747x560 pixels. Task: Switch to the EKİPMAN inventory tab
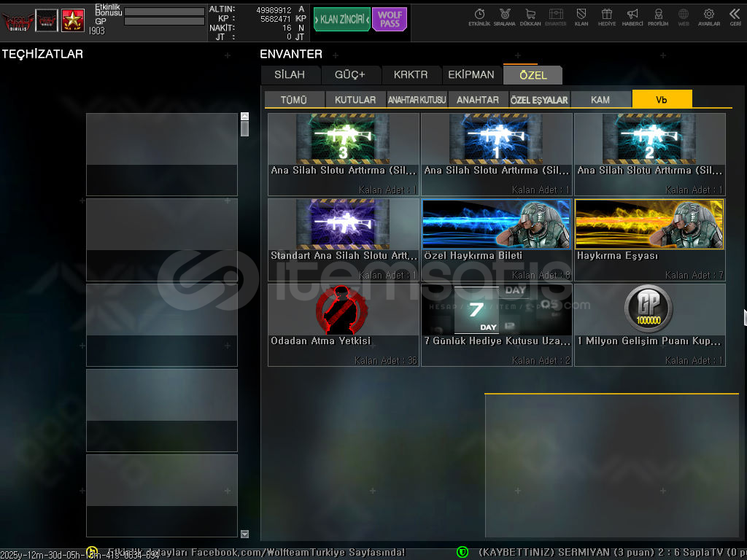pos(471,74)
